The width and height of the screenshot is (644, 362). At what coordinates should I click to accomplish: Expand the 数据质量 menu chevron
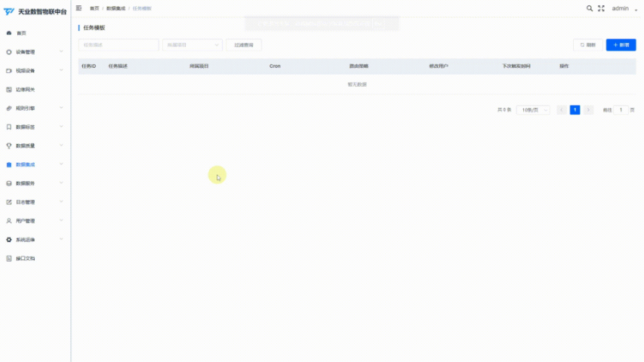(61, 146)
